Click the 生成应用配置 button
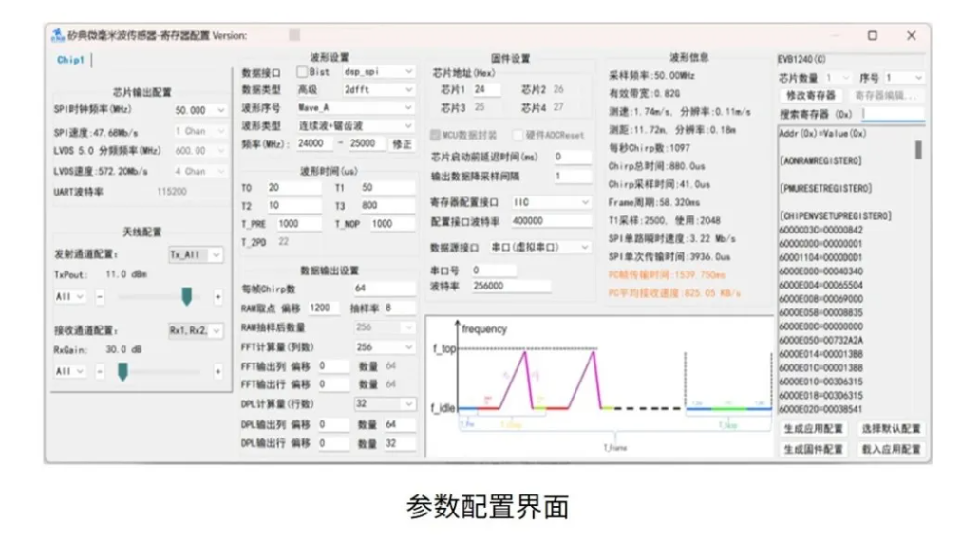Image resolution: width=980 pixels, height=541 pixels. 813,429
